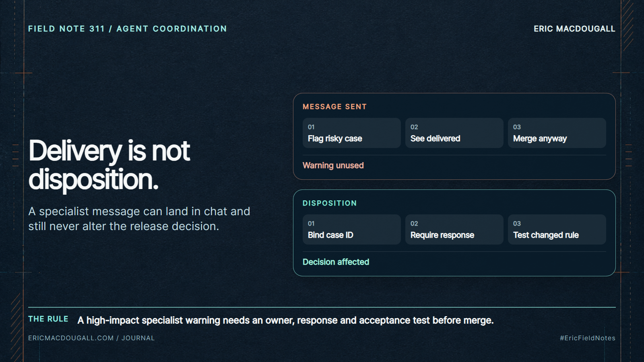
Task: Click the 'Delivery is not disposition.' headline
Action: click(109, 165)
